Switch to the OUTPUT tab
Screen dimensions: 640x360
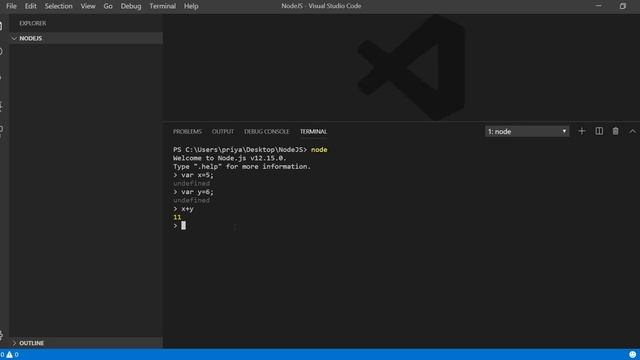223,131
